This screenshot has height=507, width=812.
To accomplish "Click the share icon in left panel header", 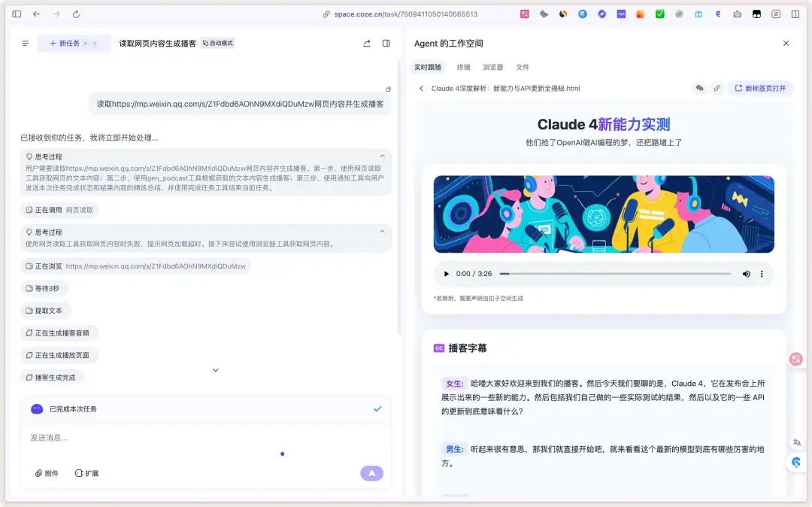I will 366,43.
